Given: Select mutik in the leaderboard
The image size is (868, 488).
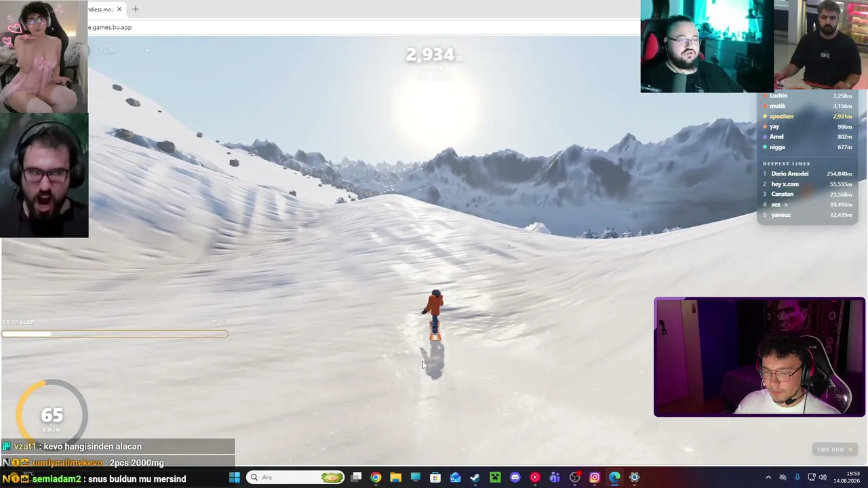Looking at the screenshot, I should click(x=807, y=106).
